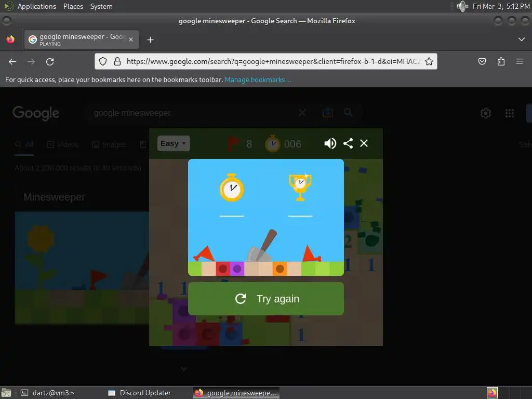532x399 pixels.
Task: Click the Google search input field
Action: (x=193, y=113)
